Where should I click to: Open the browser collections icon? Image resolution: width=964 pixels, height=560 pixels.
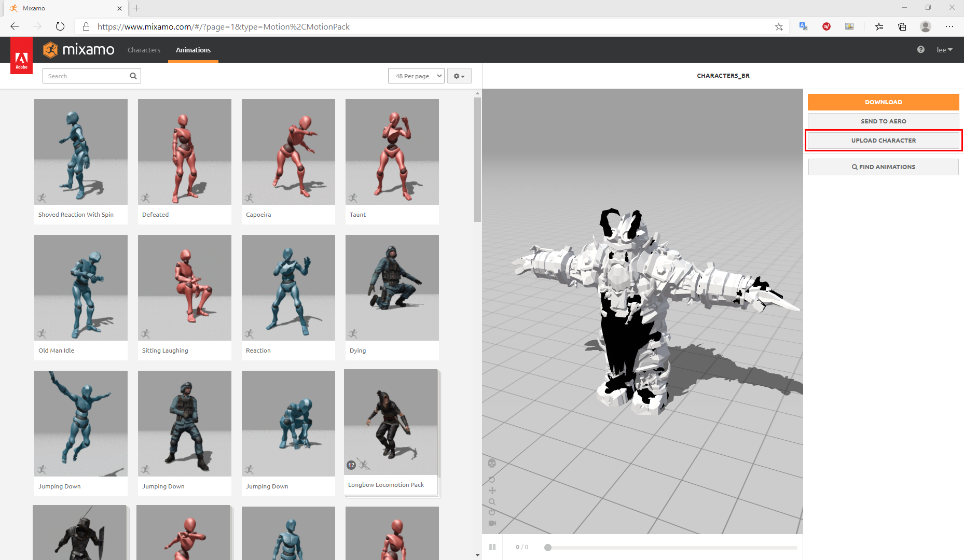[902, 26]
